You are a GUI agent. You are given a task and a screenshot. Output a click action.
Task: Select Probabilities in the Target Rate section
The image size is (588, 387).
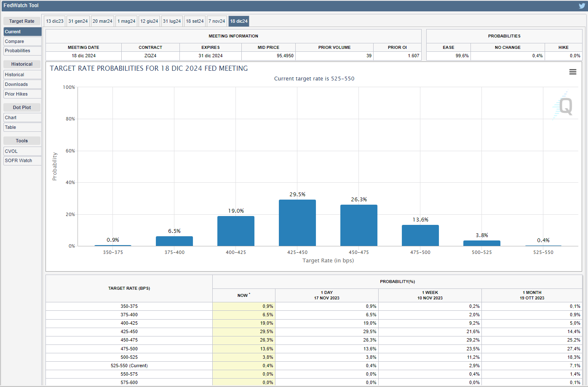point(22,51)
